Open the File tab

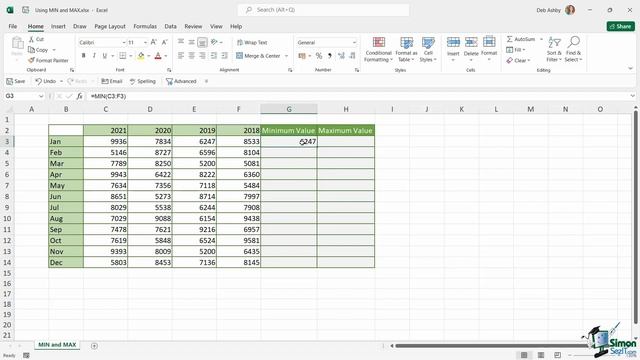coord(13,26)
